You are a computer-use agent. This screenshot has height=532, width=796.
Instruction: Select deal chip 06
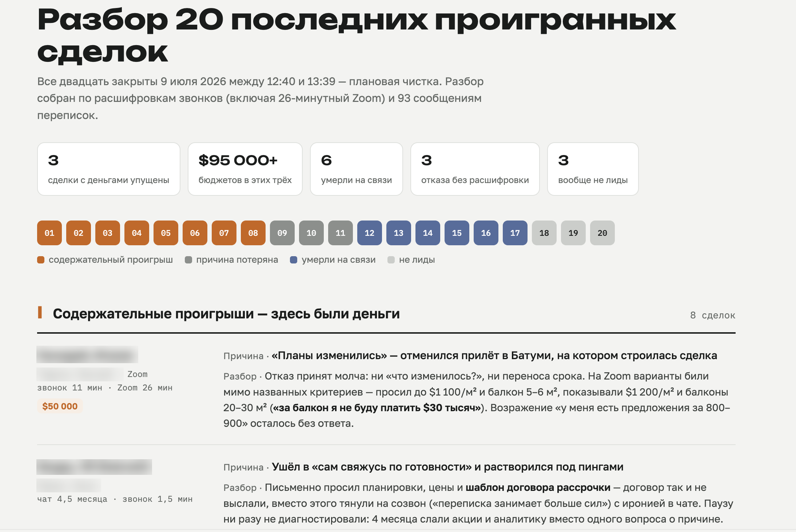pyautogui.click(x=195, y=233)
